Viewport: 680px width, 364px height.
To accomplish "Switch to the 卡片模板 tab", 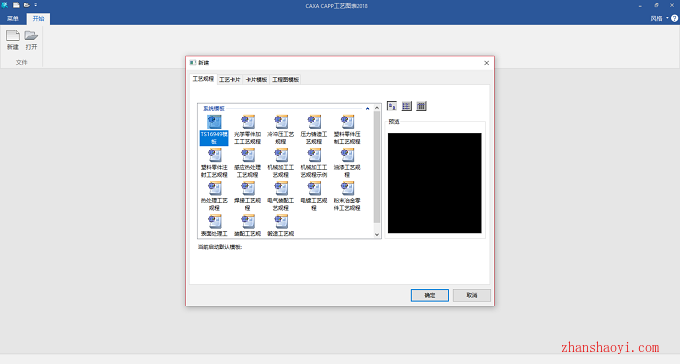I will click(256, 80).
